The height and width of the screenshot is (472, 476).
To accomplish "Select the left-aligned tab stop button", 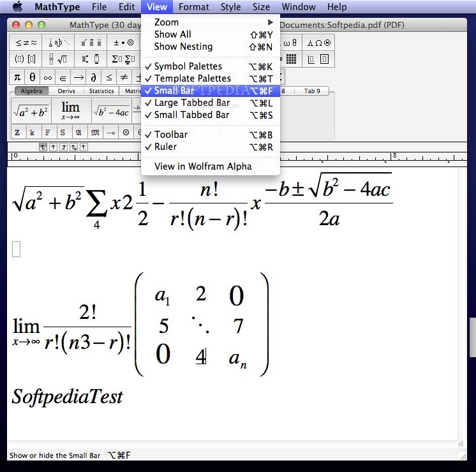I will click(x=43, y=147).
